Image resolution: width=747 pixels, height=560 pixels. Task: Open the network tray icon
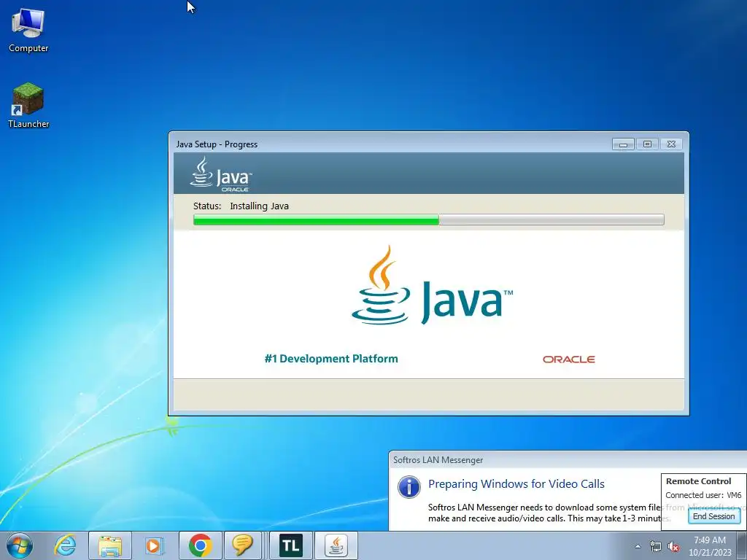click(x=656, y=546)
